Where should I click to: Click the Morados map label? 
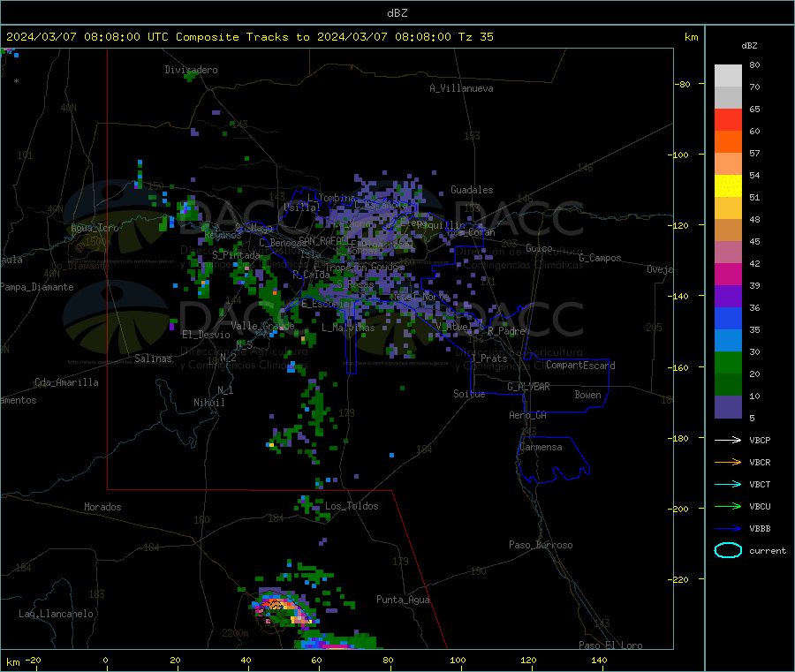point(102,507)
